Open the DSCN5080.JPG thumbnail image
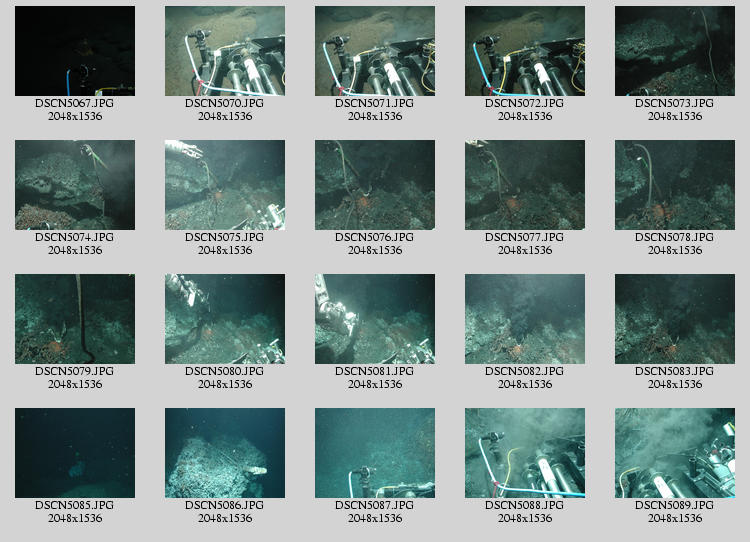The height and width of the screenshot is (542, 750). 225,319
